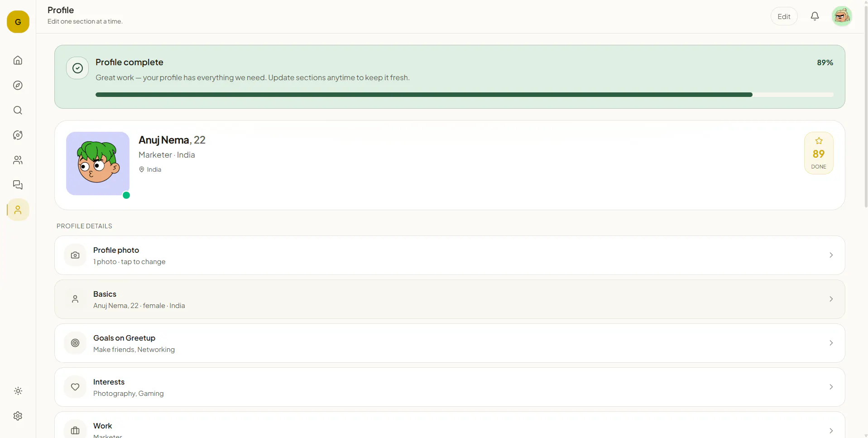Select the Profile person sidebar icon
The image size is (868, 438).
pyautogui.click(x=18, y=210)
